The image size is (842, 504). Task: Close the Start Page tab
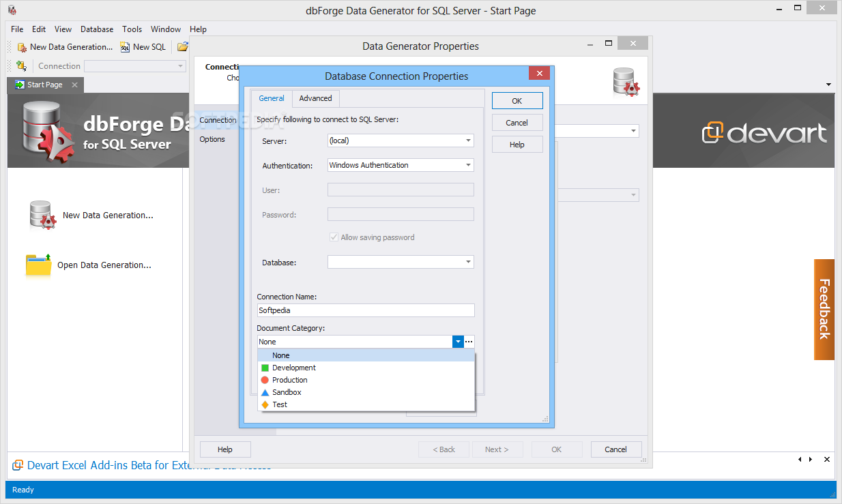click(x=75, y=85)
